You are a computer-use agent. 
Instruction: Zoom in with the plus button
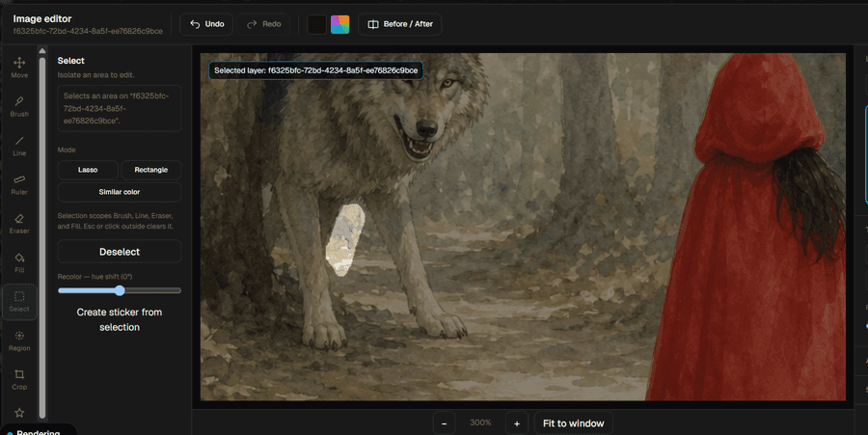[x=517, y=423]
